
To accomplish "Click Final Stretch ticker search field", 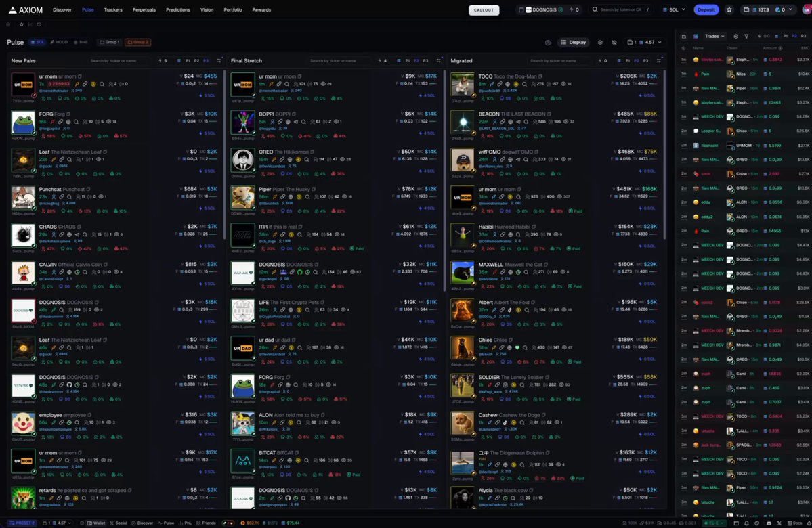I will [x=340, y=60].
